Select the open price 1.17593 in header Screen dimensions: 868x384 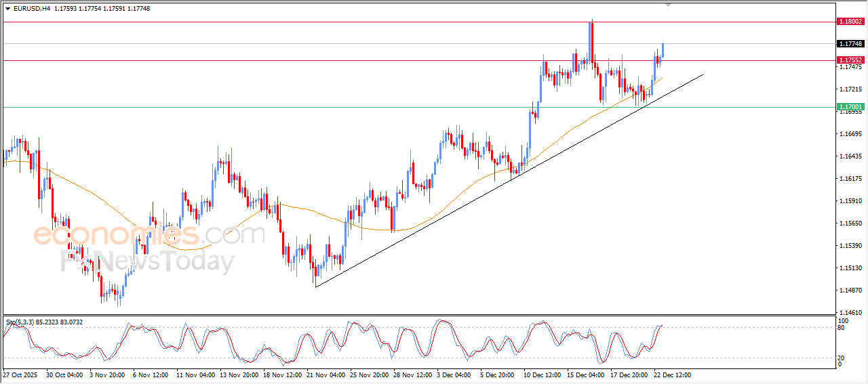point(65,9)
